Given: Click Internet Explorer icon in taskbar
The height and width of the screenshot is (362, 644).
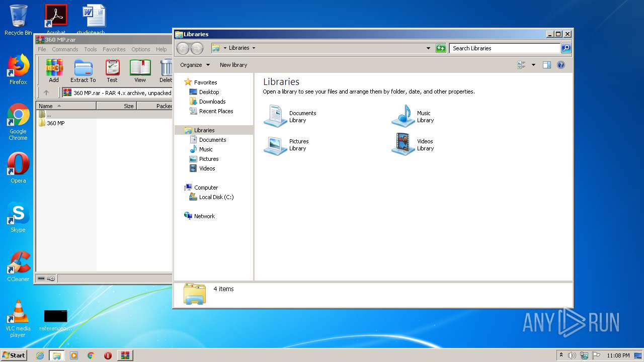Looking at the screenshot, I should 40,355.
